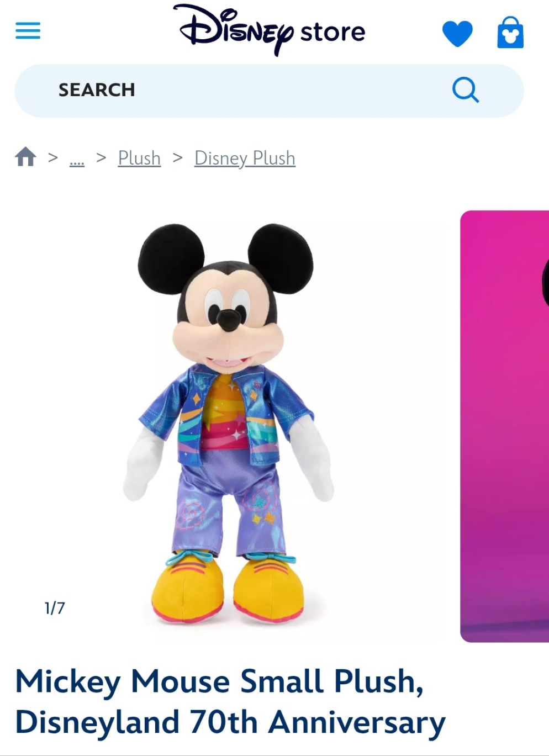
Task: Click the SEARCH input field
Action: (269, 91)
